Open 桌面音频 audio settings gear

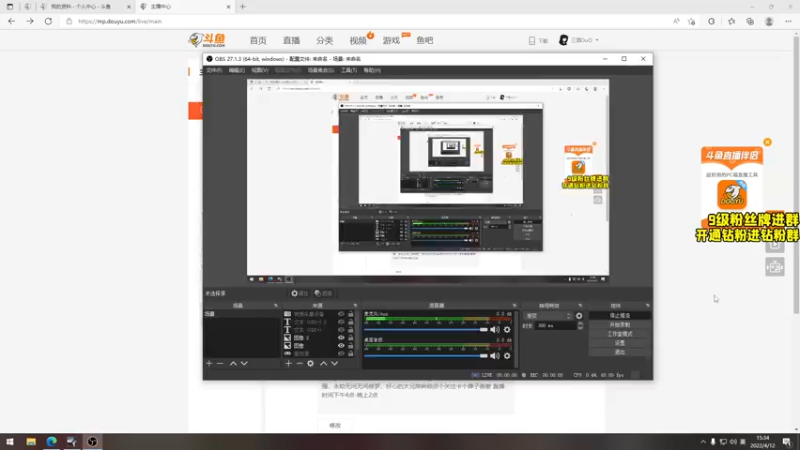(507, 356)
